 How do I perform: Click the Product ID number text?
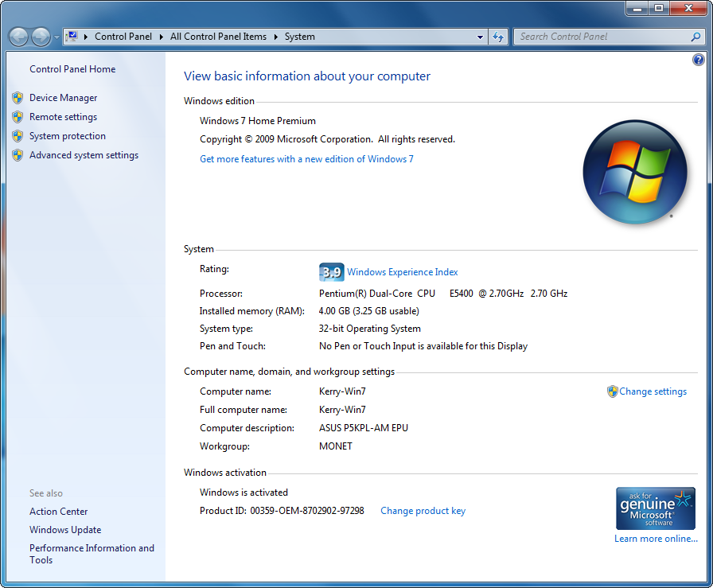(307, 511)
